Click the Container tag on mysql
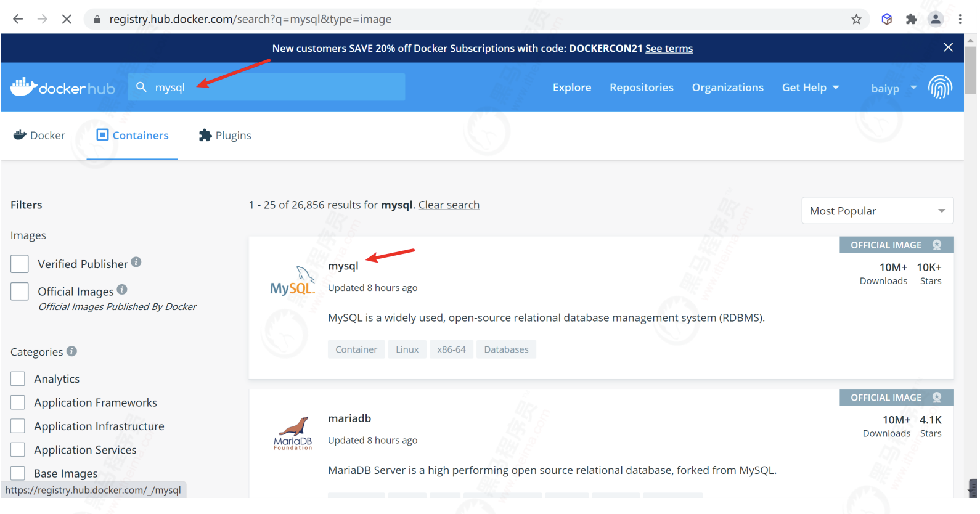This screenshot has width=980, height=514. pos(356,349)
